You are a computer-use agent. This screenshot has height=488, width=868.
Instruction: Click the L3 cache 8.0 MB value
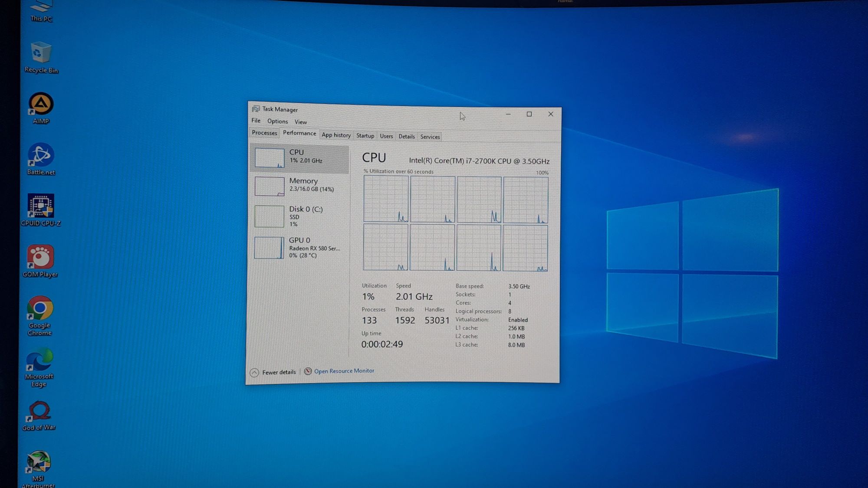pyautogui.click(x=516, y=345)
